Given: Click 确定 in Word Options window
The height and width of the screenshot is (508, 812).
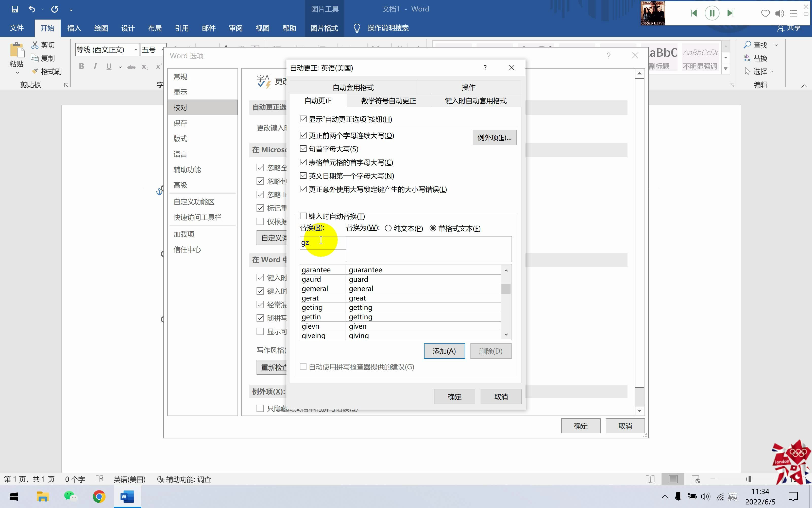Looking at the screenshot, I should pos(581,426).
